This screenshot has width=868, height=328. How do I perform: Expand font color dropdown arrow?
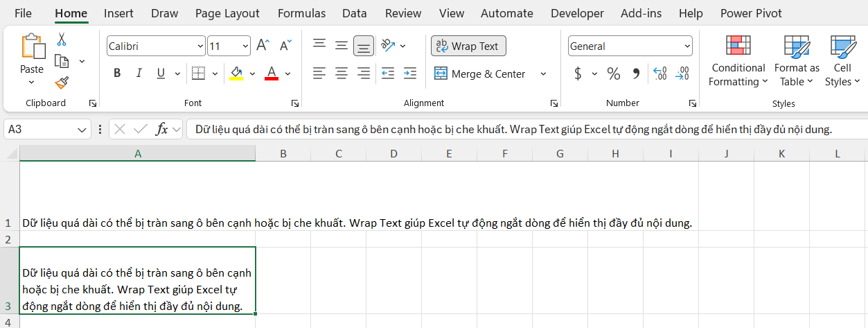287,74
